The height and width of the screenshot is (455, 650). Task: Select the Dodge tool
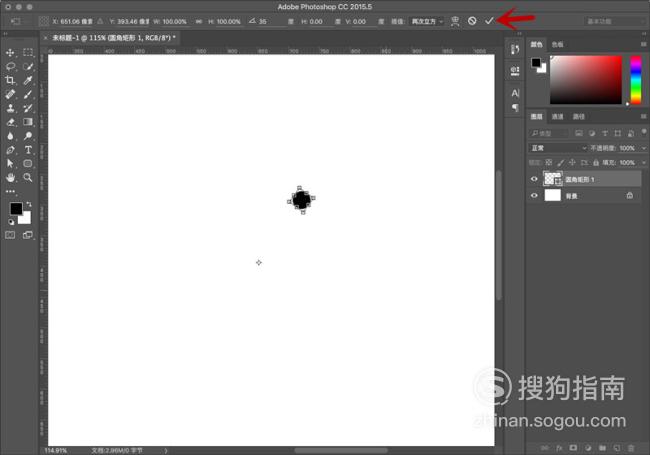28,136
